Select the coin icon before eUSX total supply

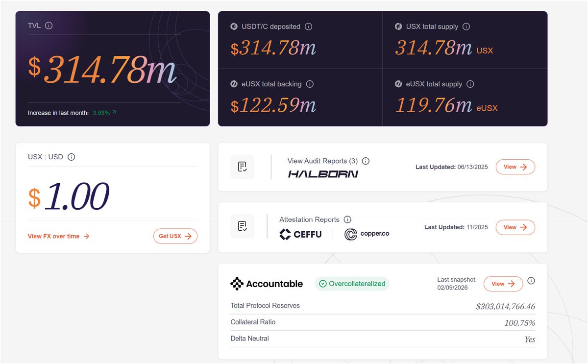coord(398,84)
